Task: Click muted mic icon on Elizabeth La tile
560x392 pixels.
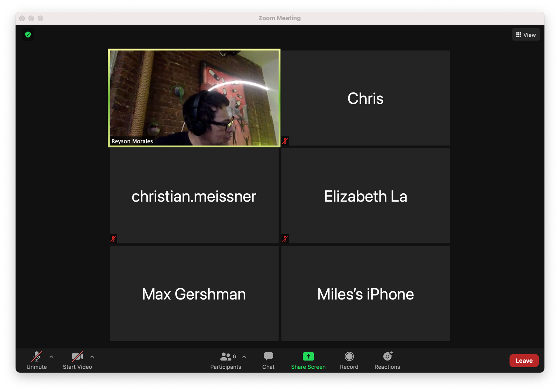Action: (285, 239)
